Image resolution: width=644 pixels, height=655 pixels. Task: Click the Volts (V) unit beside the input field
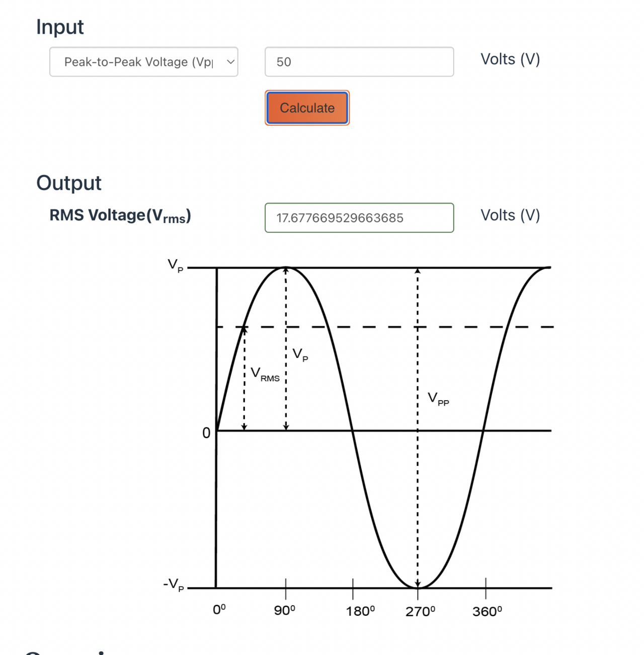tap(510, 59)
